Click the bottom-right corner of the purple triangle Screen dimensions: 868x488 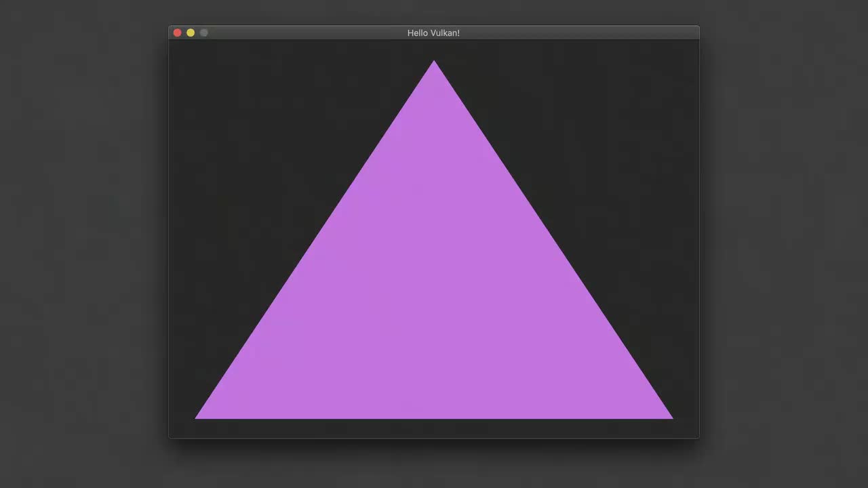(x=670, y=417)
